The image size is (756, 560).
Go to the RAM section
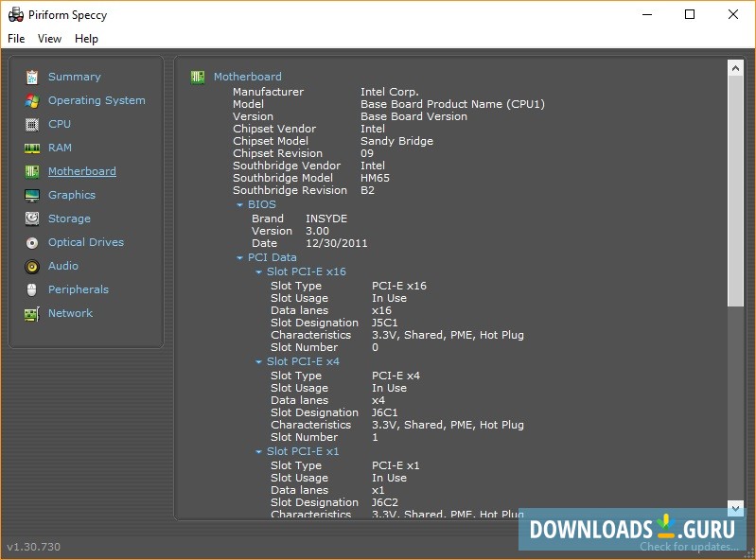tap(60, 148)
